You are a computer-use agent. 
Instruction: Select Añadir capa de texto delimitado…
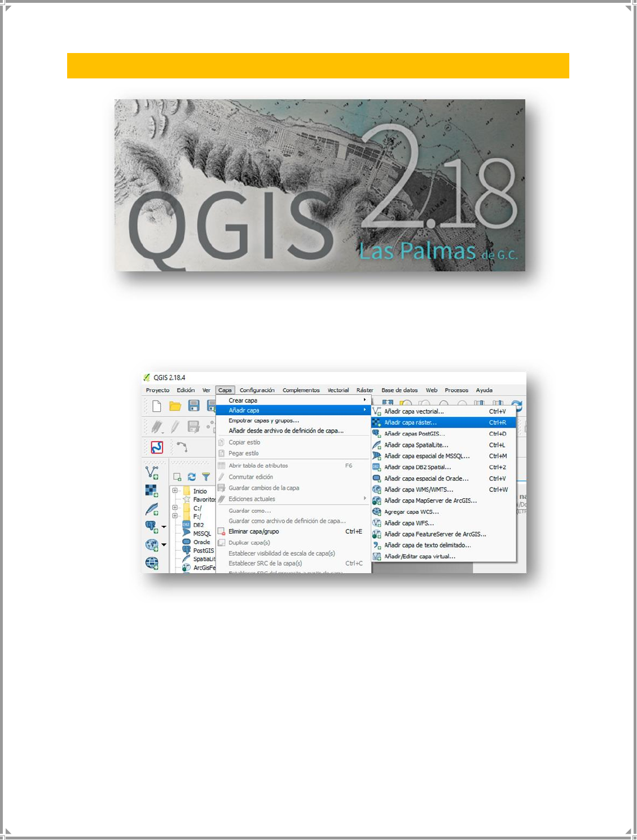coord(443,545)
